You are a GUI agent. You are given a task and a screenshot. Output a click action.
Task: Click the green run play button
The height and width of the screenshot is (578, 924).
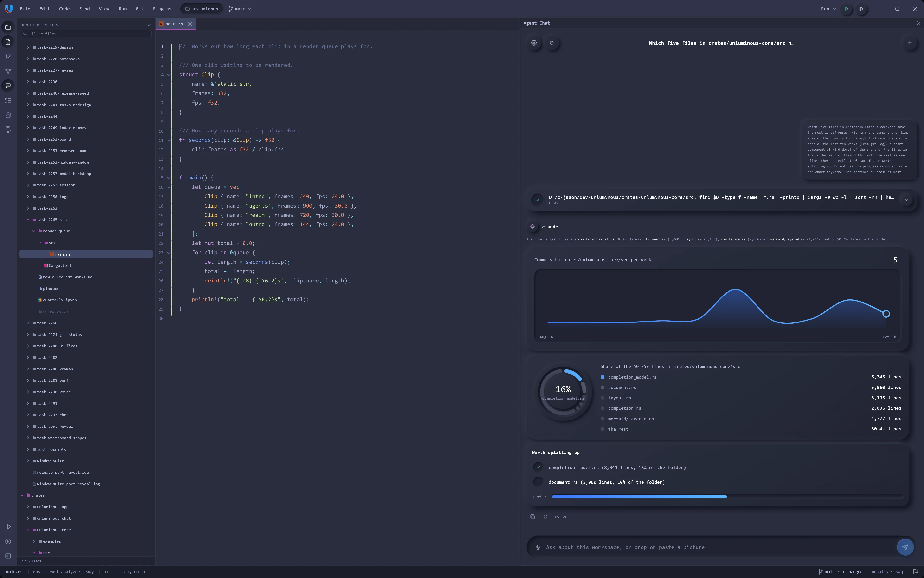[x=847, y=9]
